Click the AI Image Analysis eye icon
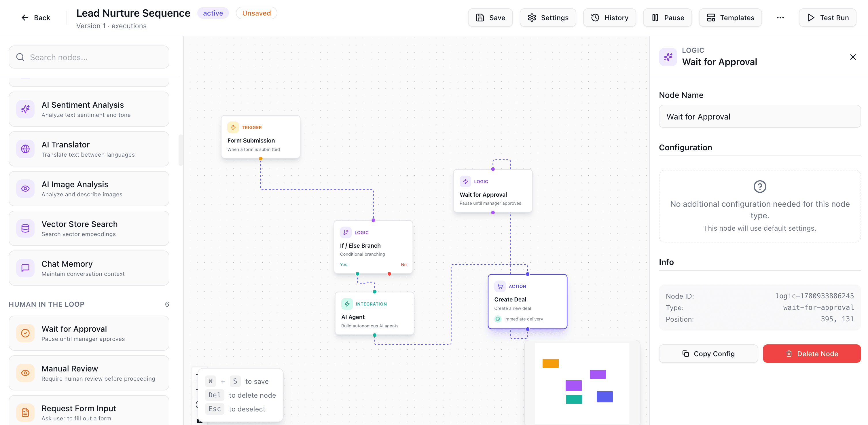868x425 pixels. coord(25,189)
